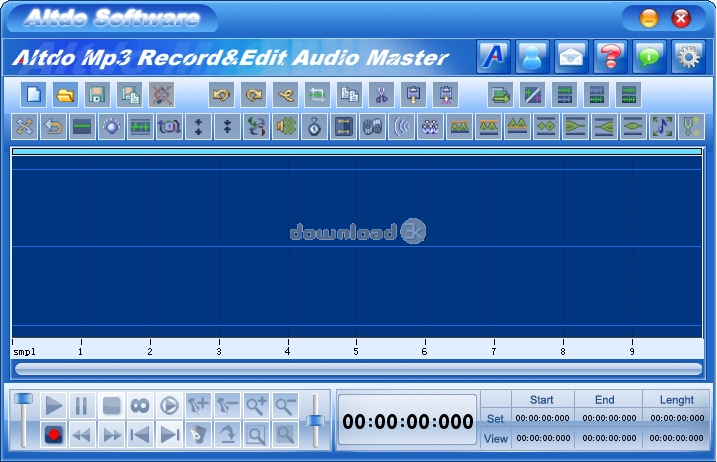
Task: Open an audio file via the folder icon
Action: [65, 95]
